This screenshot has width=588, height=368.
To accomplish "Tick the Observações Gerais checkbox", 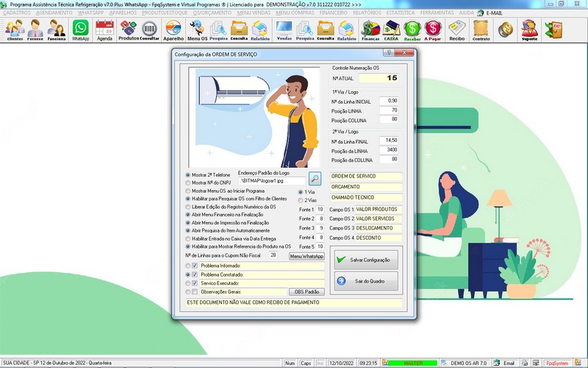I will point(195,292).
